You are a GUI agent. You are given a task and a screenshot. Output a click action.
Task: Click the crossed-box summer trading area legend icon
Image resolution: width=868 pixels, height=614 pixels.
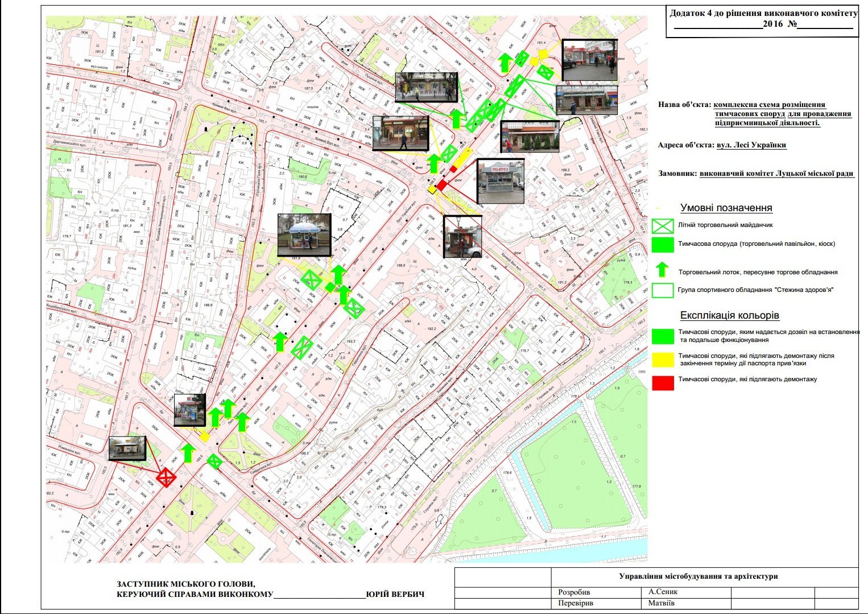[x=663, y=226]
